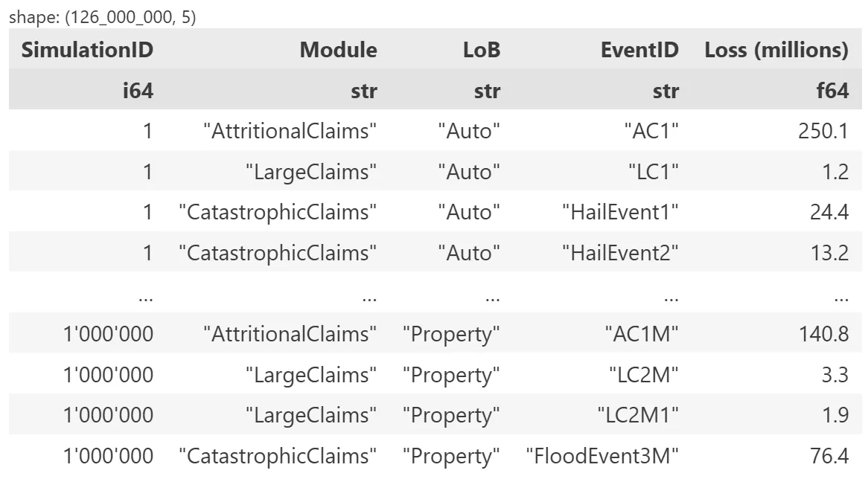This screenshot has height=479, width=868.
Task: Select the "HailEvent2" cell
Action: coord(619,253)
